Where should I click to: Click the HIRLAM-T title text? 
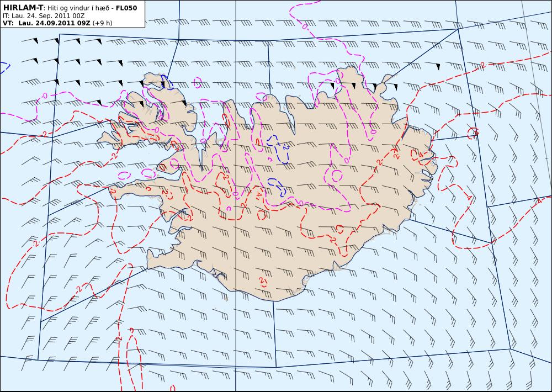click(x=23, y=8)
